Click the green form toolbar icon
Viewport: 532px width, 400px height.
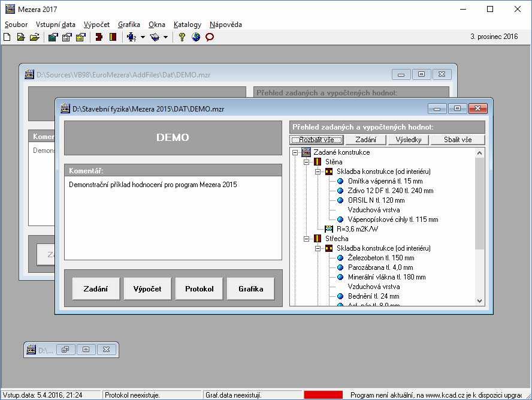53,37
